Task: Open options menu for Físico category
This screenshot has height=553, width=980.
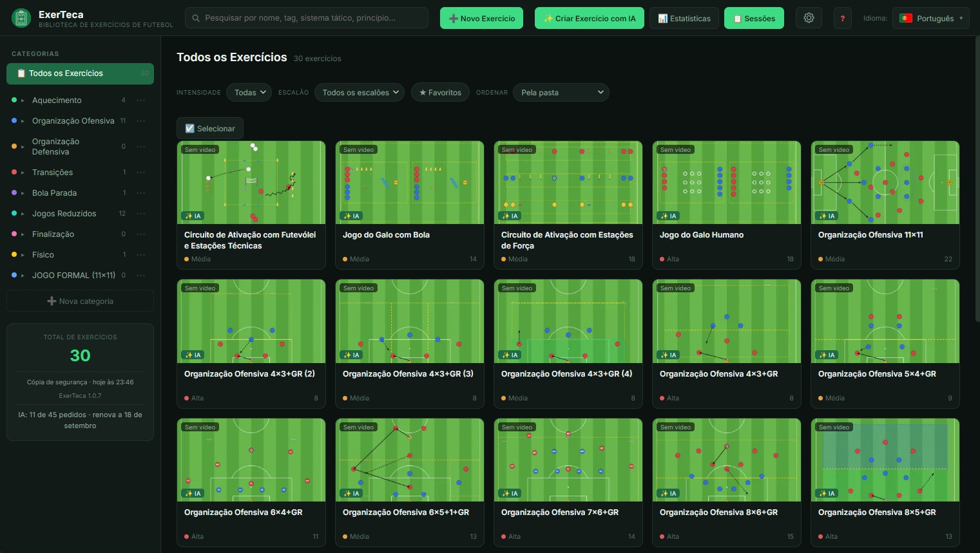Action: click(141, 255)
